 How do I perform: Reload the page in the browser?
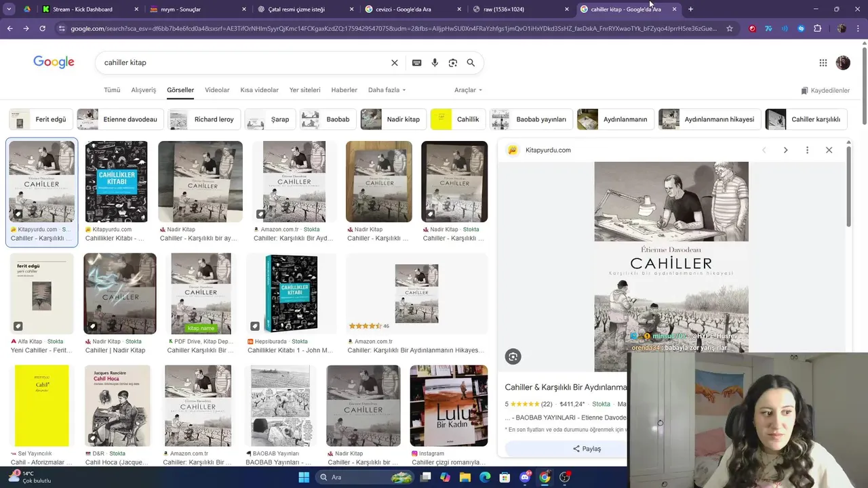point(42,28)
